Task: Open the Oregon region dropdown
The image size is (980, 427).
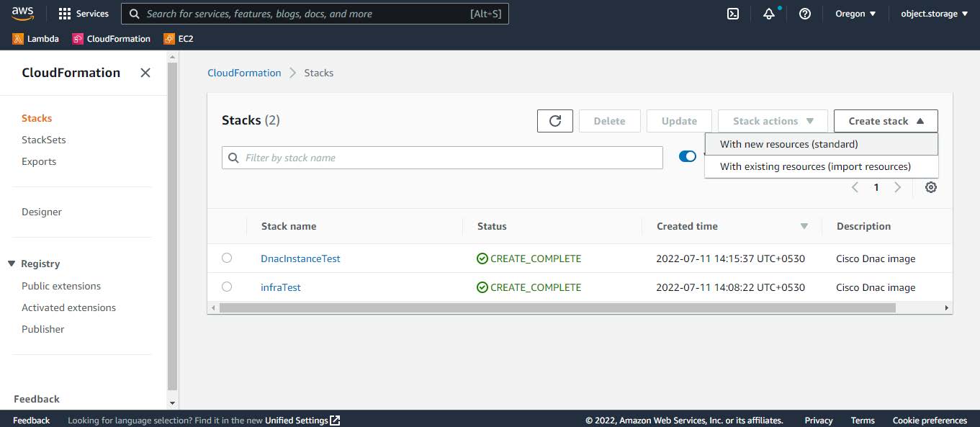Action: 855,14
